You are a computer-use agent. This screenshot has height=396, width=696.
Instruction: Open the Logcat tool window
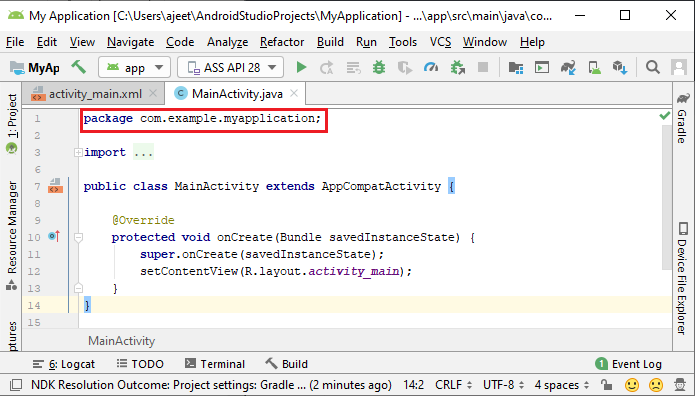pyautogui.click(x=64, y=364)
